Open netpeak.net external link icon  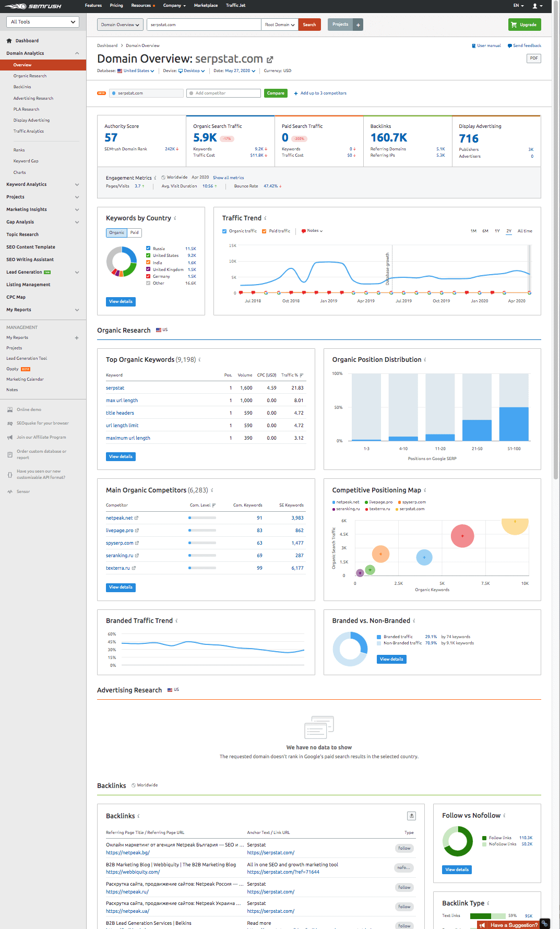137,518
